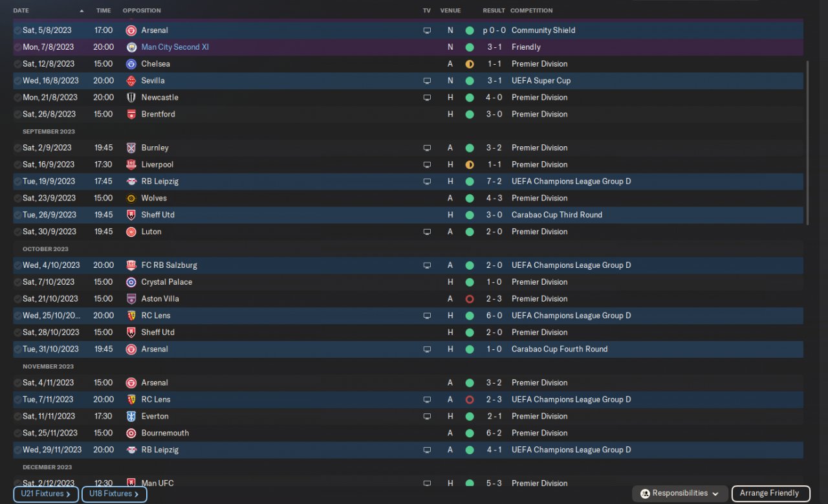Click the Wolves club badge icon
828x504 pixels.
131,199
